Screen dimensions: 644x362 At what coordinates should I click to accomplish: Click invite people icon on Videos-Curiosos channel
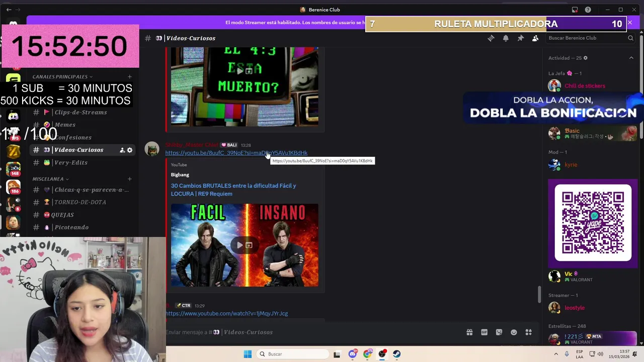(122, 150)
